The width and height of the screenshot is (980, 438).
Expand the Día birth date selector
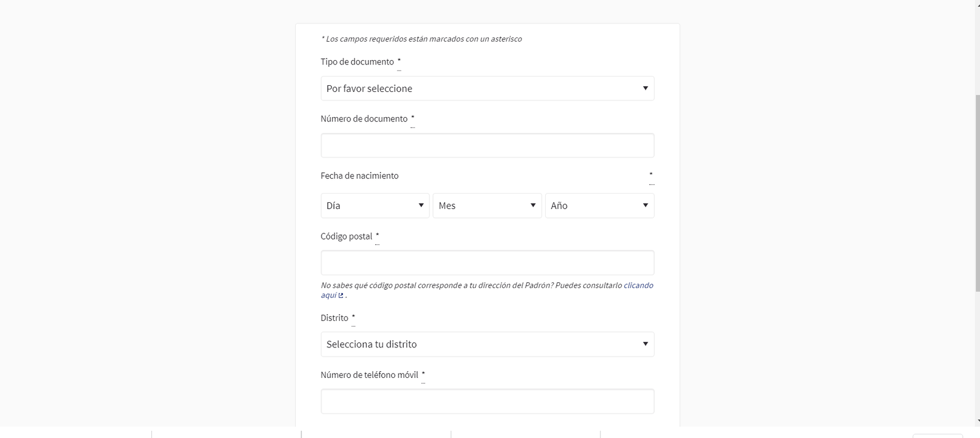point(375,205)
